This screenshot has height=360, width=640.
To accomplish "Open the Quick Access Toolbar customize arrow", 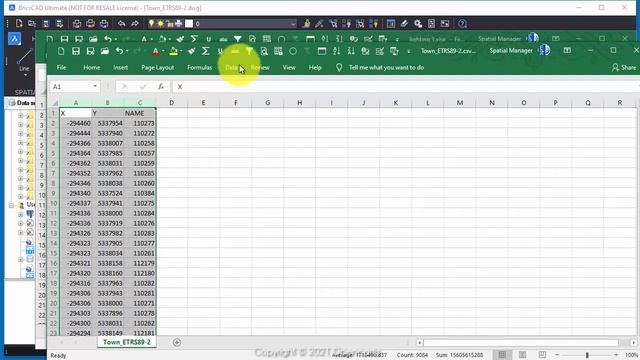I will [x=409, y=51].
